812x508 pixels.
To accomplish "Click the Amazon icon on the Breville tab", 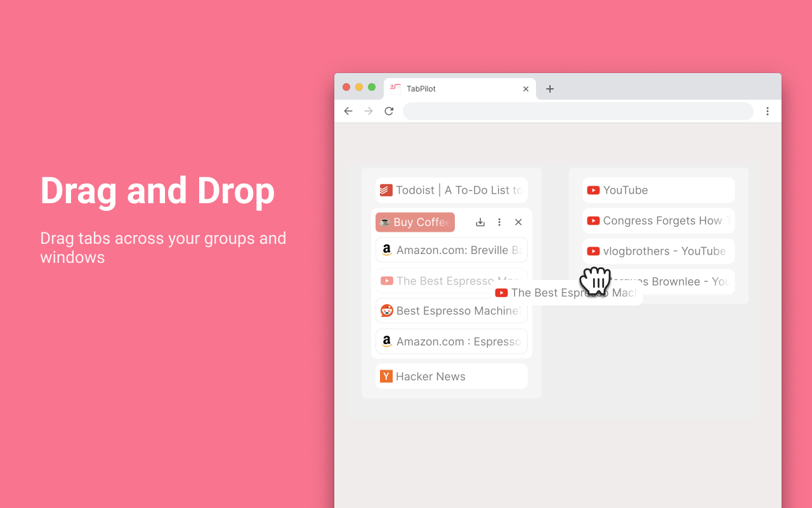I will pos(386,250).
